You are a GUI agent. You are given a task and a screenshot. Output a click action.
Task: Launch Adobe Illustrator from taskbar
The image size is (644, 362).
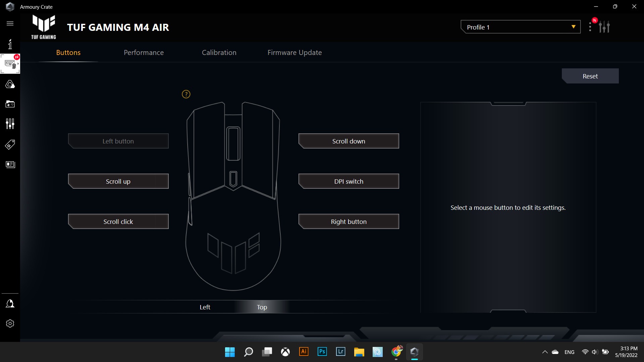[304, 352]
